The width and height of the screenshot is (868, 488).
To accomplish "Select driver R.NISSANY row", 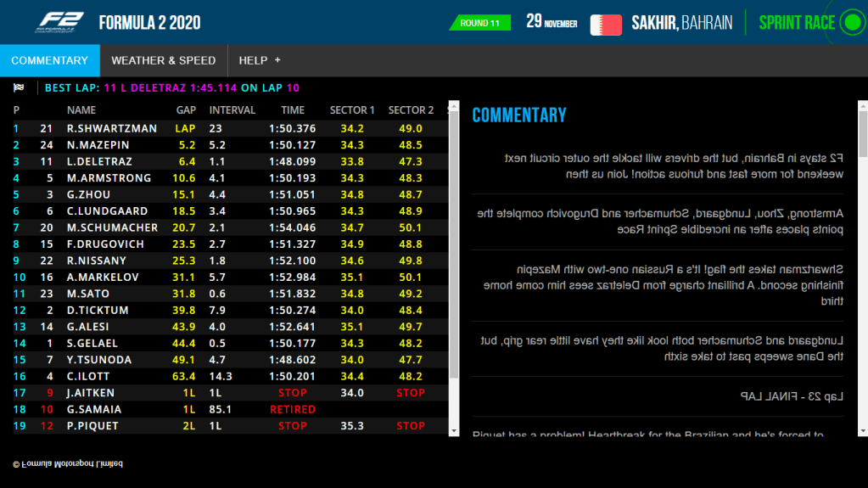I will [x=230, y=261].
